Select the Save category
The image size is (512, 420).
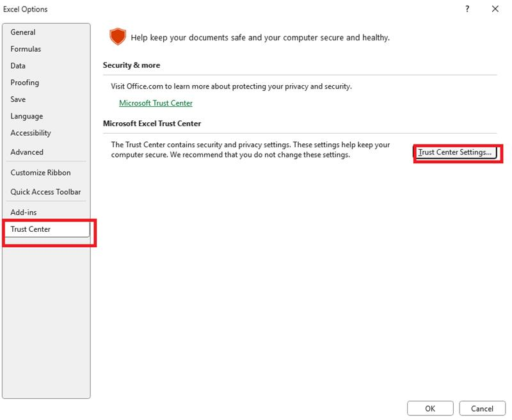(x=46, y=99)
